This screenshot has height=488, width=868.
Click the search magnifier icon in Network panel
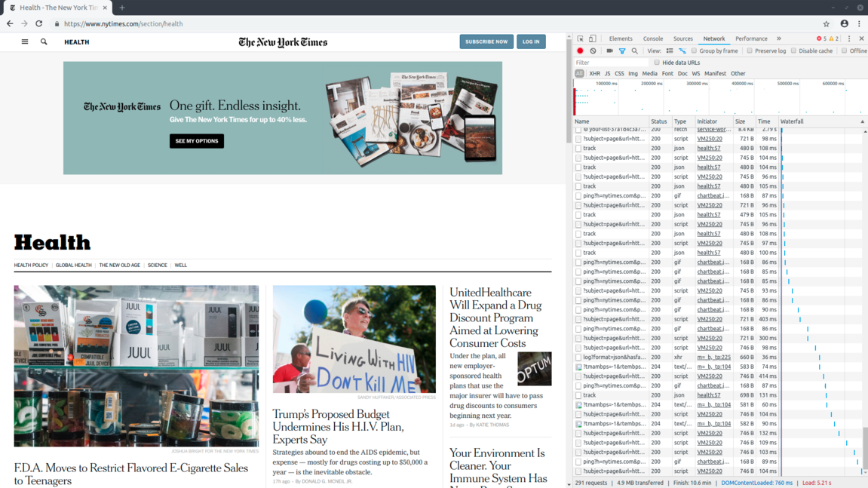[634, 50]
